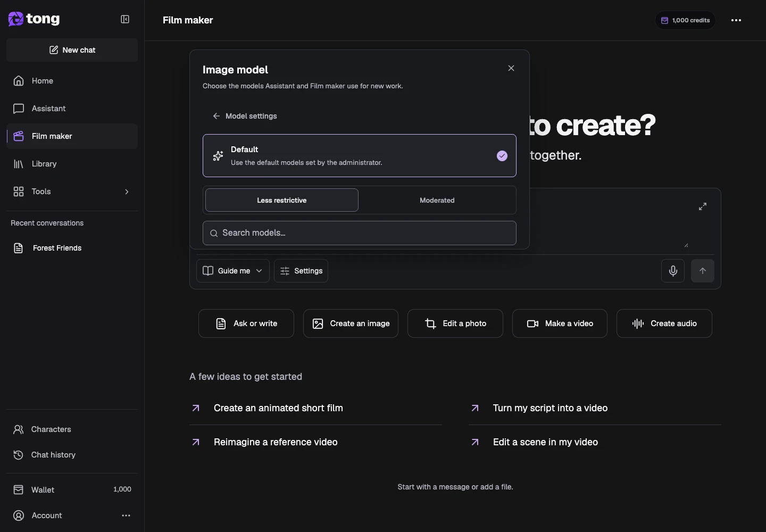Expand the Tools submenu arrow
The height and width of the screenshot is (532, 766).
pos(127,192)
